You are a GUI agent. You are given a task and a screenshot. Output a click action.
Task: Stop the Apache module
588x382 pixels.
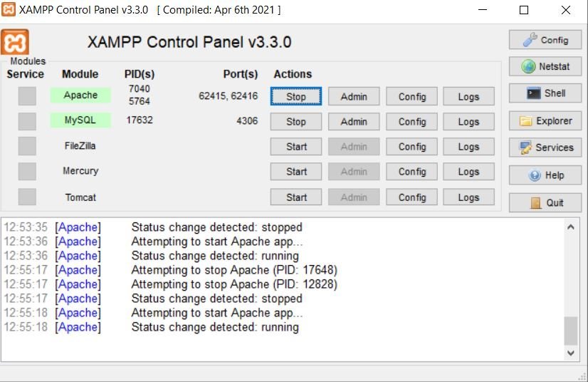coord(295,97)
